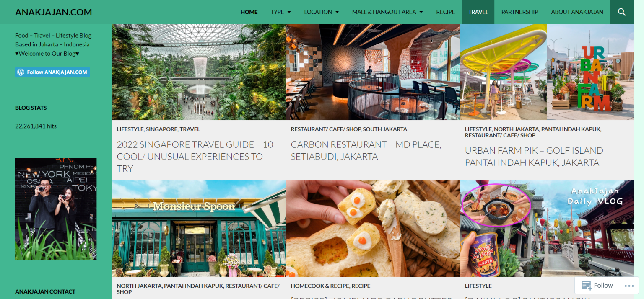Click the couple with cameras photo

(x=56, y=209)
